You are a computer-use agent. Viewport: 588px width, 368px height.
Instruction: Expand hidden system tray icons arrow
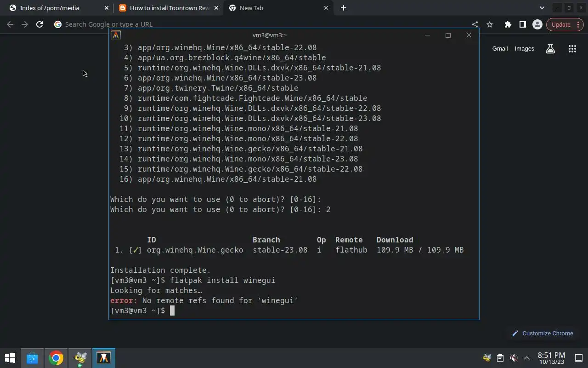pos(527,358)
